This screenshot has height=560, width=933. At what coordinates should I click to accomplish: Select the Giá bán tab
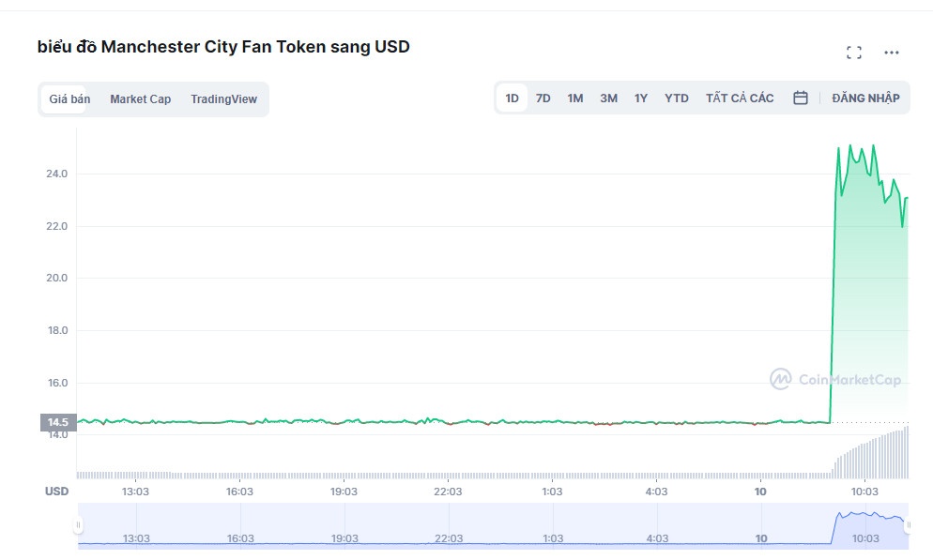[x=69, y=99]
